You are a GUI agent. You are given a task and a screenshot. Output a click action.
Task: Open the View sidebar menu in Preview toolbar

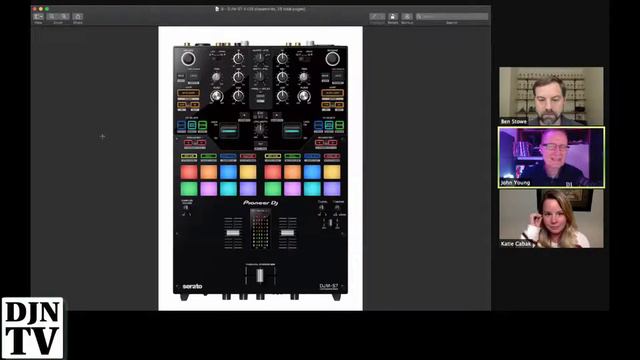click(x=38, y=16)
